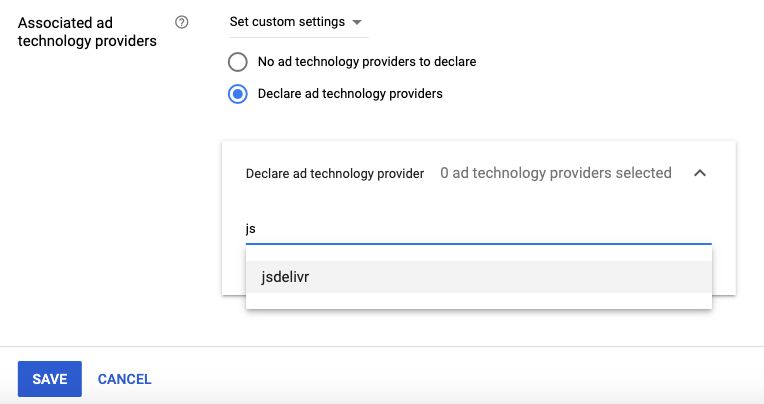
Task: Click the '0 ad technology providers selected' text
Action: [556, 173]
